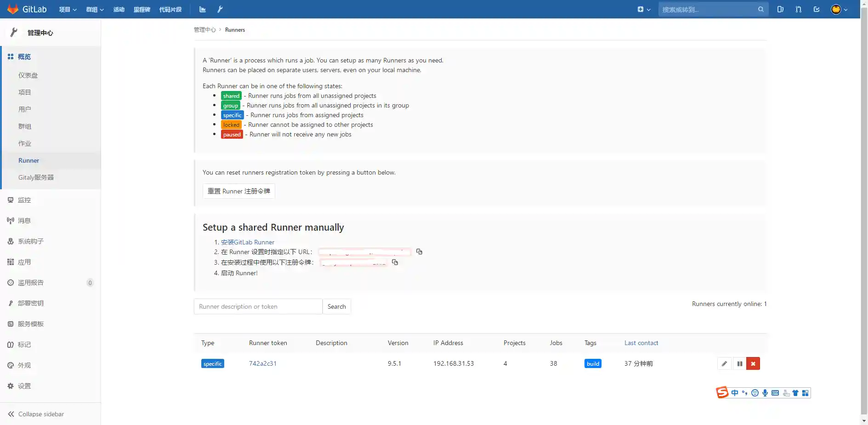Open 系统钩子 in the sidebar

pos(30,241)
